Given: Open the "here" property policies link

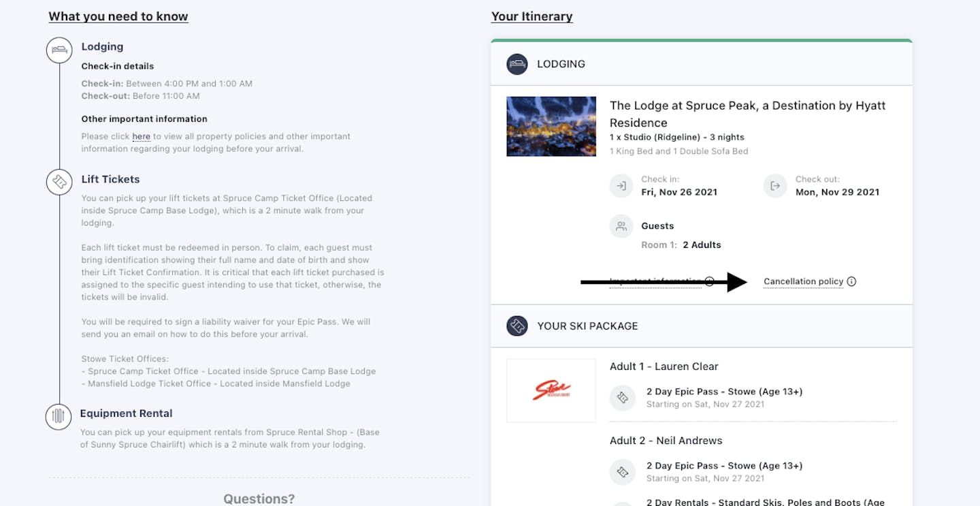Looking at the screenshot, I should (x=141, y=136).
